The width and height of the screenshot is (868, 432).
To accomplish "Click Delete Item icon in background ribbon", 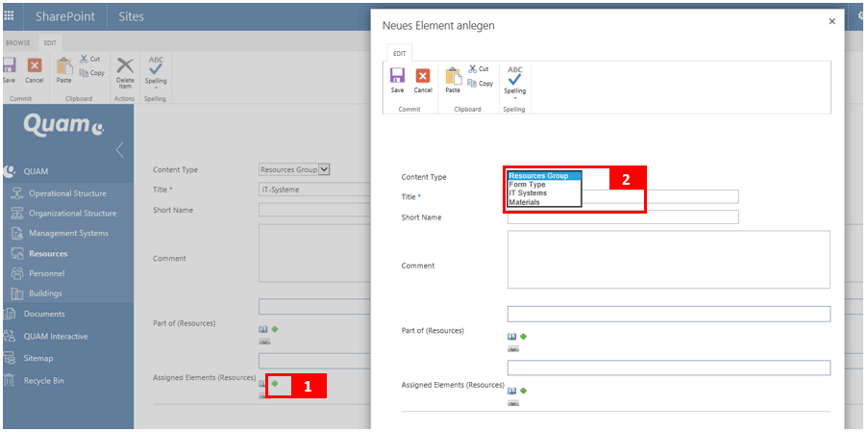I will coord(125,69).
